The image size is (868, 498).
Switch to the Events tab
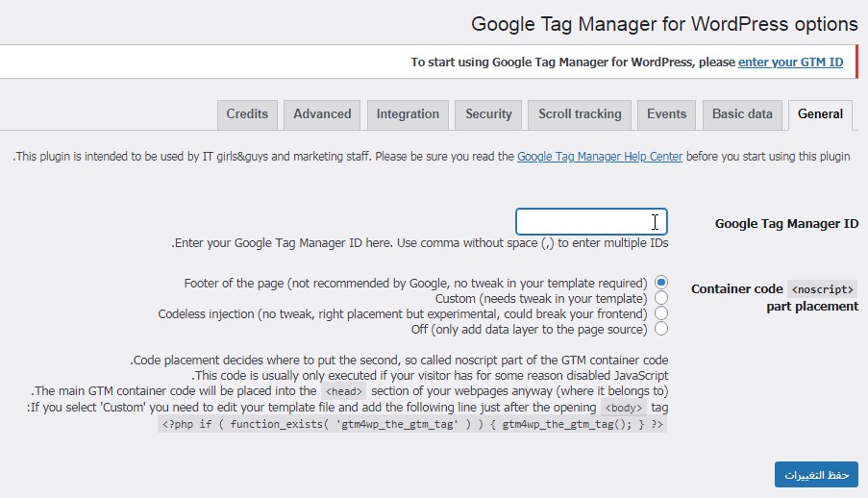pyautogui.click(x=666, y=113)
